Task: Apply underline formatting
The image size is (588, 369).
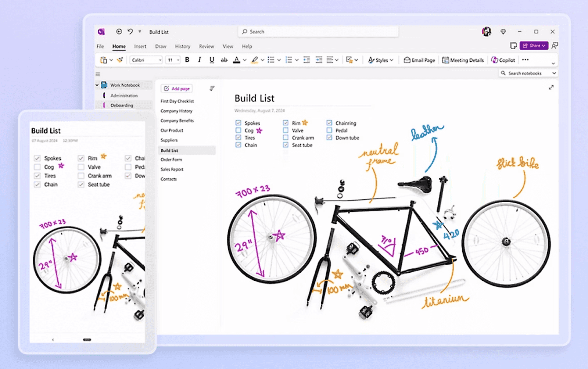Action: pyautogui.click(x=211, y=60)
